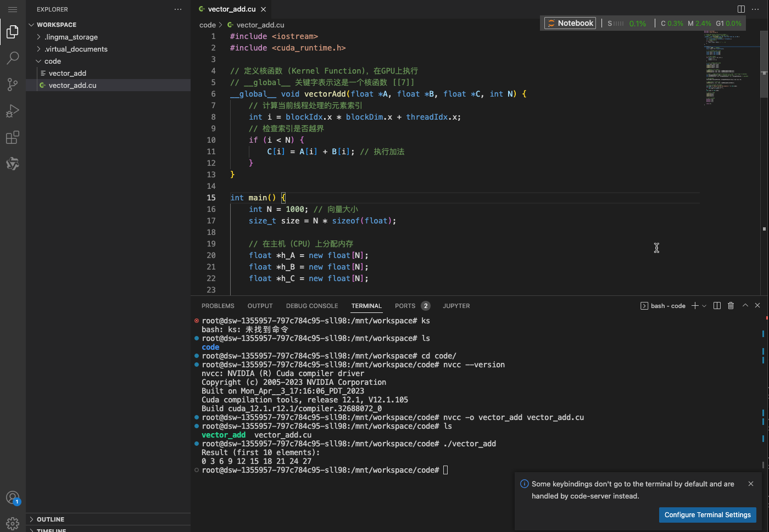This screenshot has height=532, width=769.
Task: Click line number 6 in gutter
Action: tap(213, 94)
